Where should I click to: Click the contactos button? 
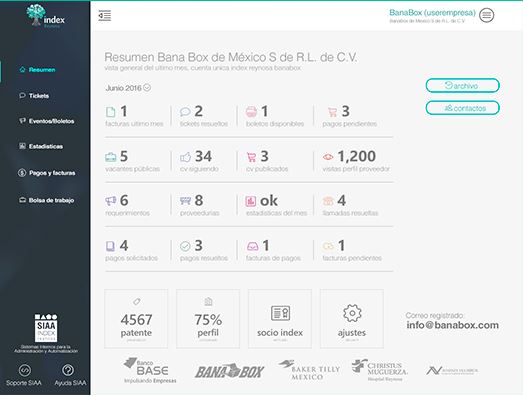coord(463,108)
